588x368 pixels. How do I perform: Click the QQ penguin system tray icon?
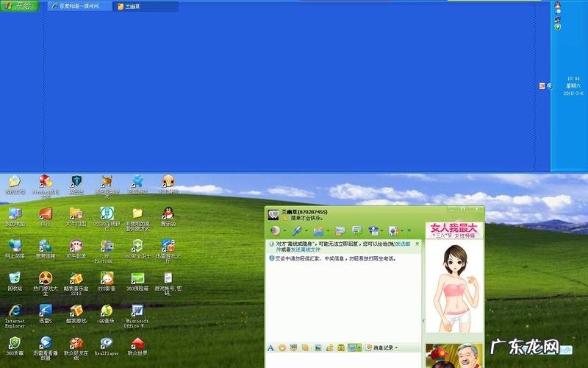557,6
